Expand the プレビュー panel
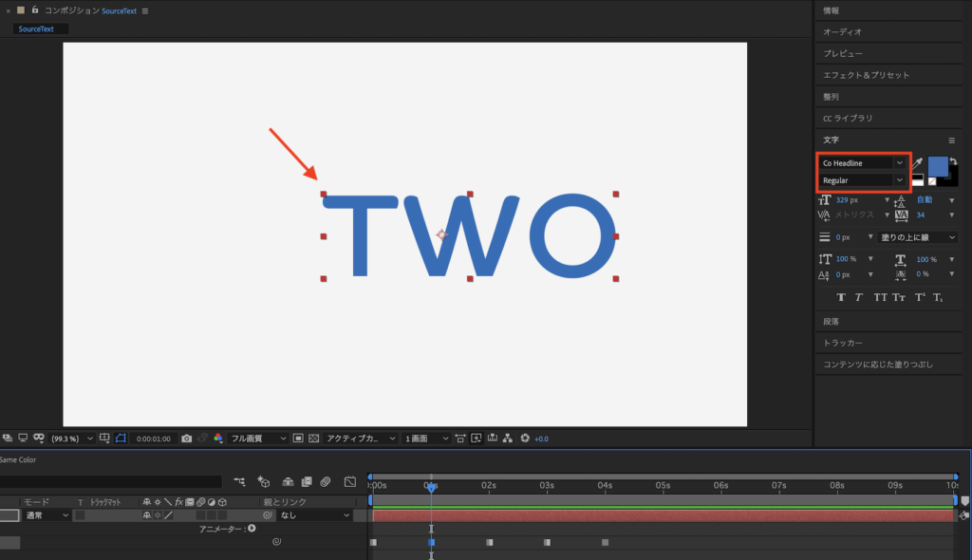Viewport: 972px width, 560px height. [x=888, y=53]
